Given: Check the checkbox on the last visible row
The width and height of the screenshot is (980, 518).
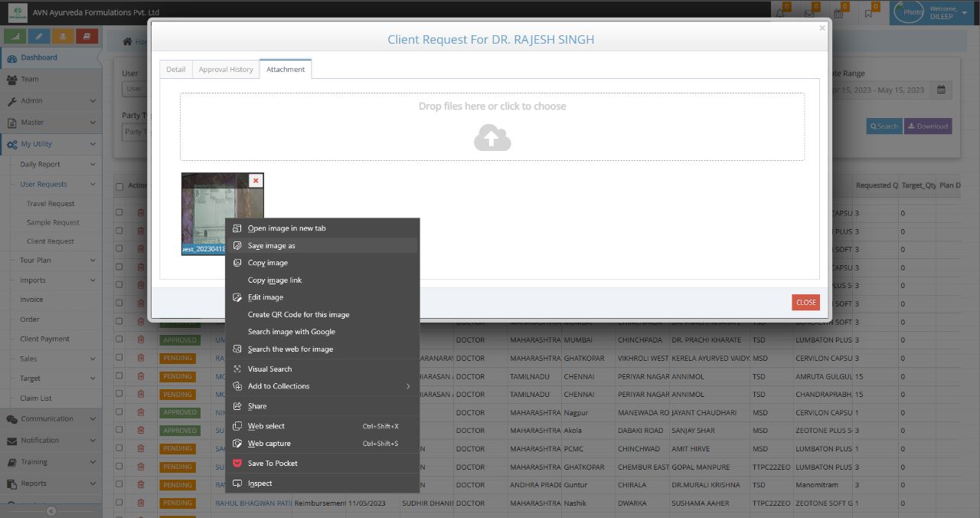Looking at the screenshot, I should [x=119, y=503].
